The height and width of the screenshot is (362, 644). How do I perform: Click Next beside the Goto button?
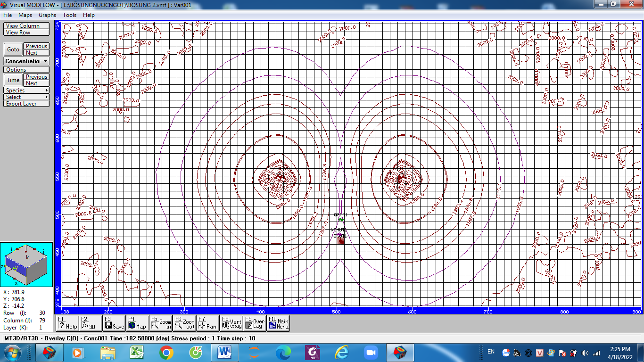click(36, 53)
